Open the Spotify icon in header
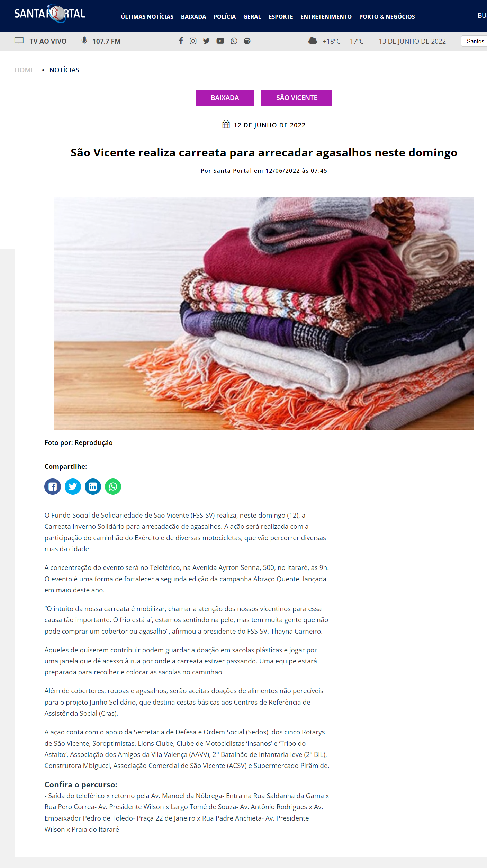Image resolution: width=487 pixels, height=868 pixels. 247,41
